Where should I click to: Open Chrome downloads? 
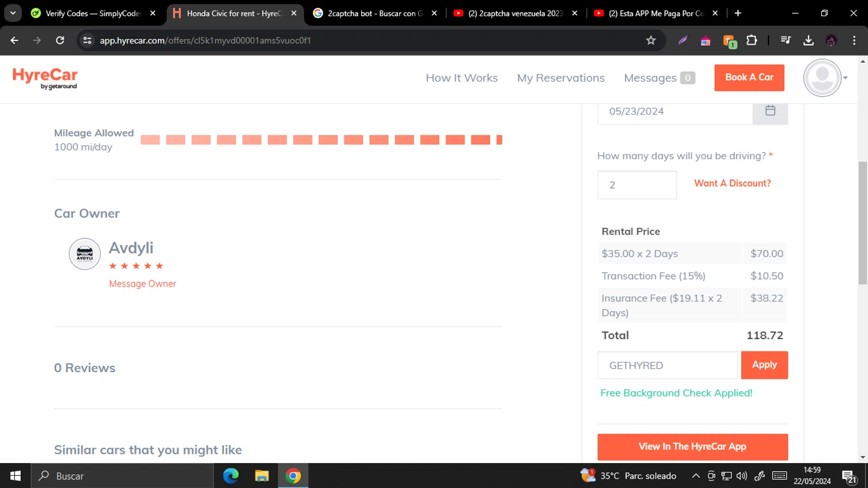pyautogui.click(x=808, y=40)
